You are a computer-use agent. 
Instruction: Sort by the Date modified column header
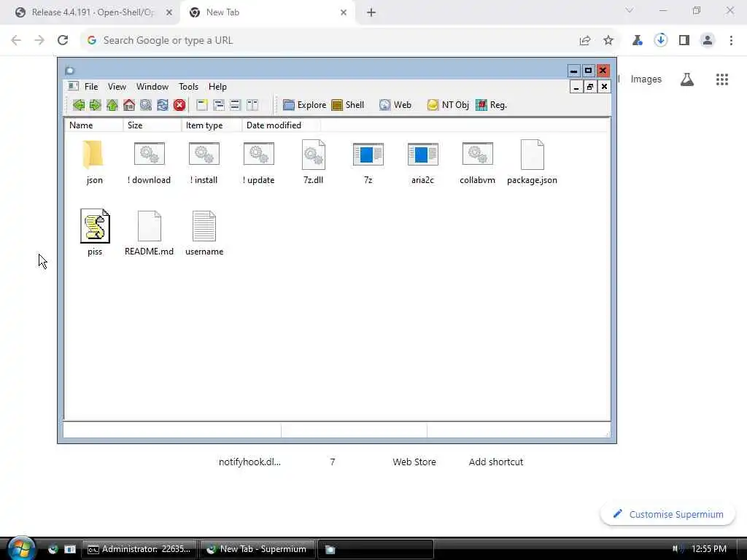[281, 125]
